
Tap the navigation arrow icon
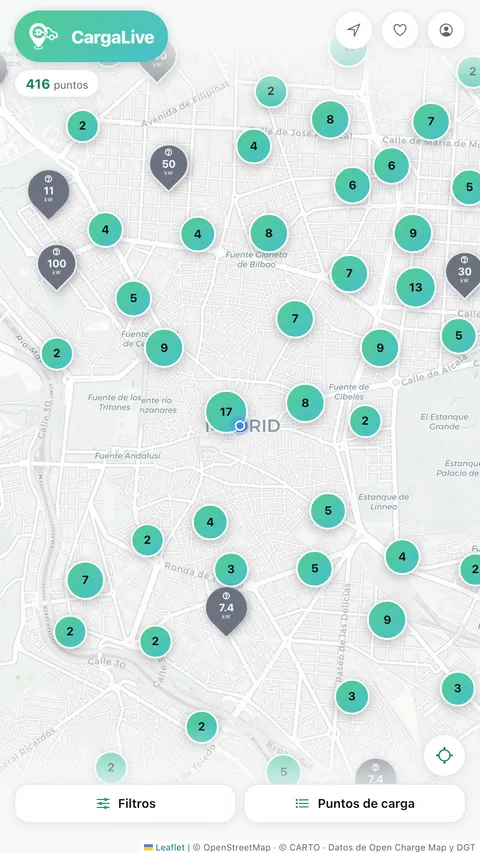click(x=354, y=30)
